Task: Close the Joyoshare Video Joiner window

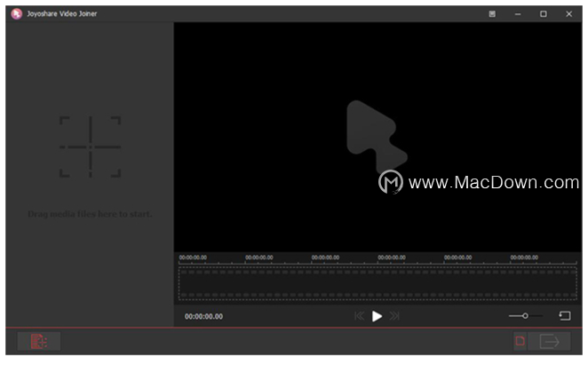Action: pos(568,14)
